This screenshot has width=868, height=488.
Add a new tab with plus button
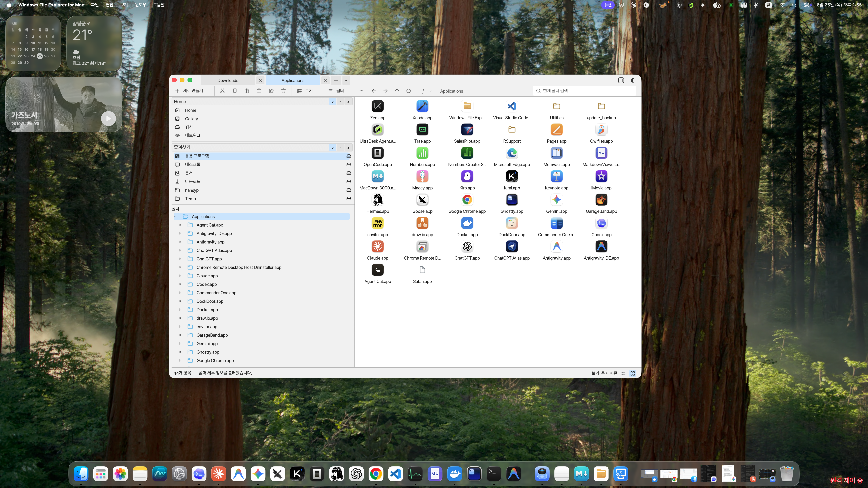(336, 80)
